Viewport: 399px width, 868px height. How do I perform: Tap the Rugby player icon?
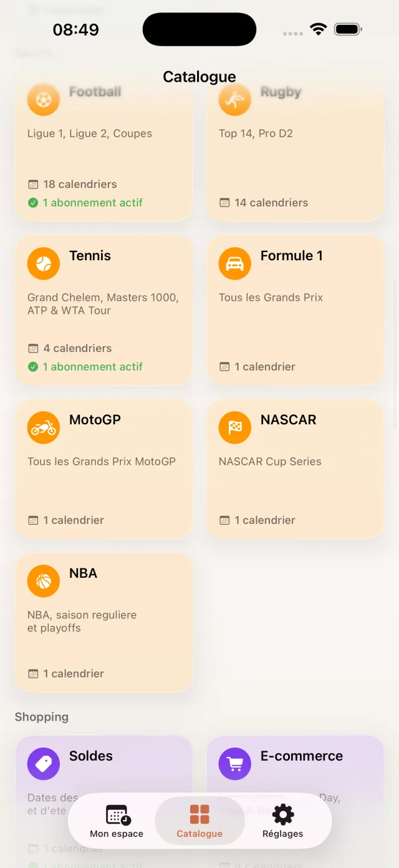point(235,100)
